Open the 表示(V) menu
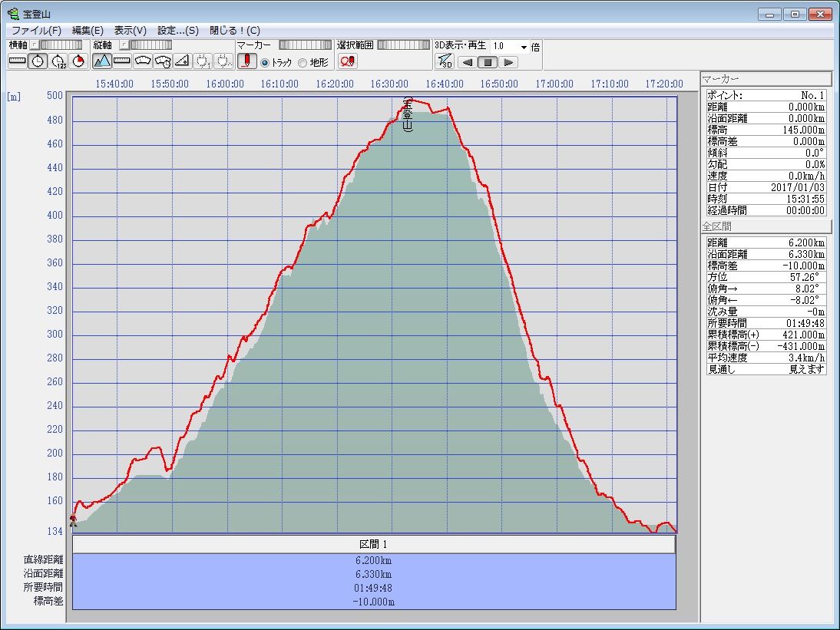This screenshot has height=630, width=840. (130, 31)
